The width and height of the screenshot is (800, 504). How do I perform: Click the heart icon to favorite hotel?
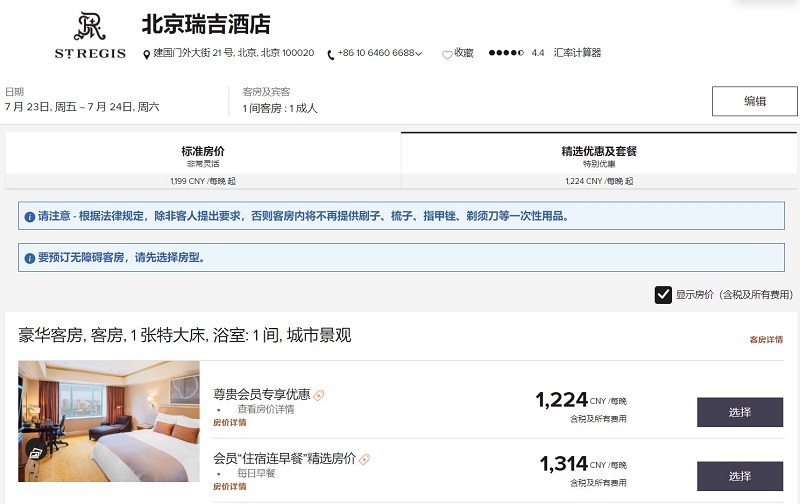pyautogui.click(x=447, y=55)
